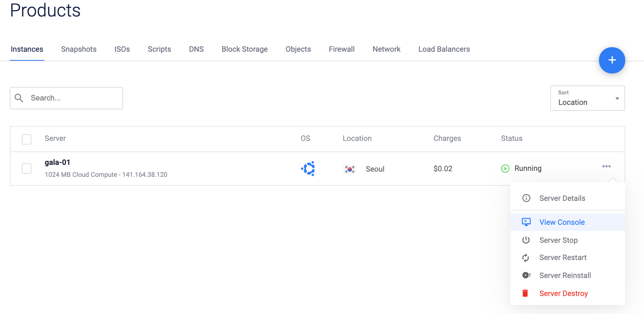Choose Server Reinstall from the menu

568,275
